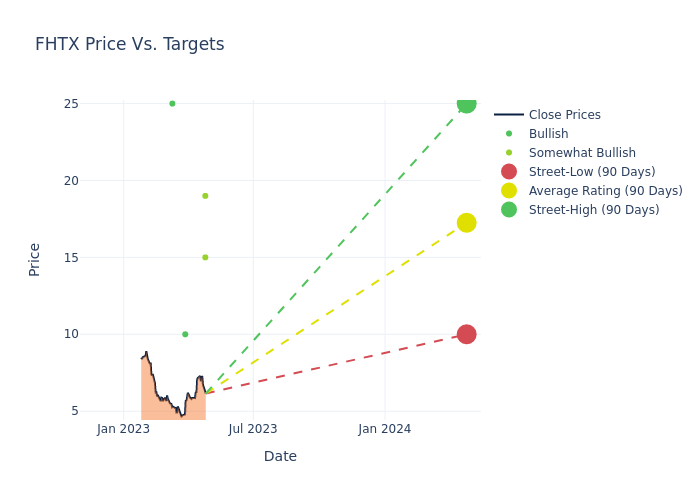Toggle the Somewhat Bullish legend label

click(582, 153)
